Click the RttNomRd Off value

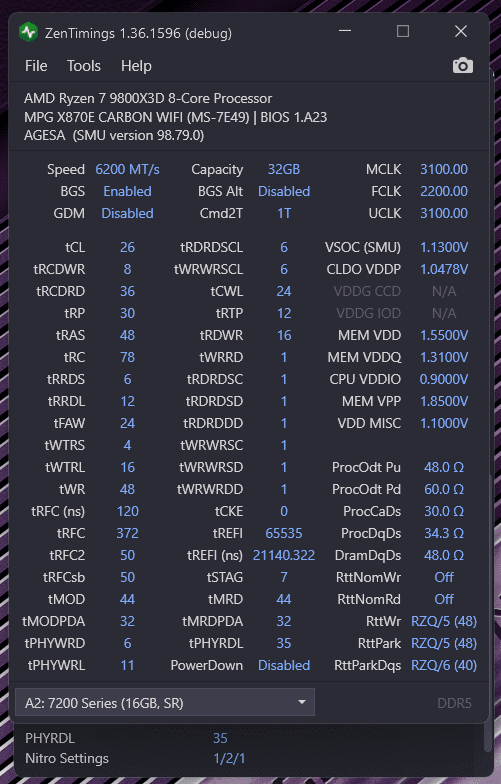pyautogui.click(x=444, y=600)
